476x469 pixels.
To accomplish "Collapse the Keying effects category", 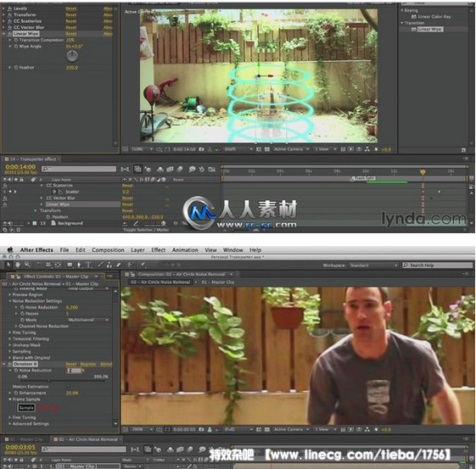I will (402, 10).
